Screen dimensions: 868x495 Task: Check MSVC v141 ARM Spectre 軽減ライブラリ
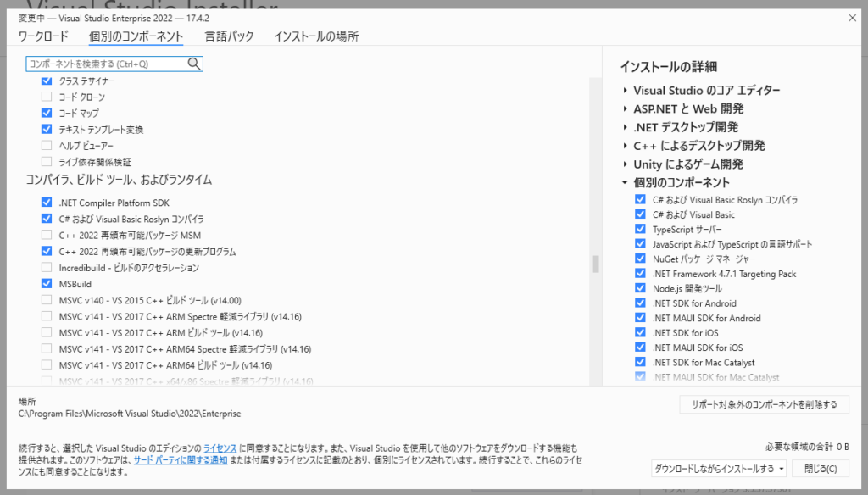tap(47, 317)
